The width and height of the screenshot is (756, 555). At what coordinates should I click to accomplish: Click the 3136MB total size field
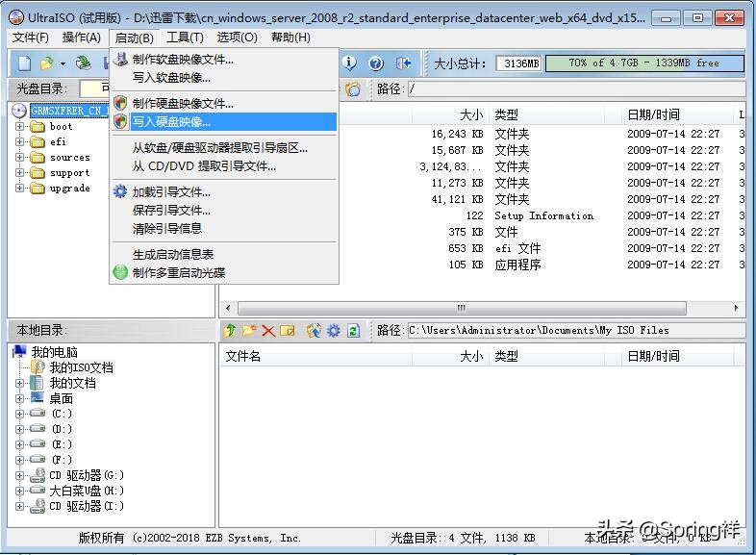point(518,63)
